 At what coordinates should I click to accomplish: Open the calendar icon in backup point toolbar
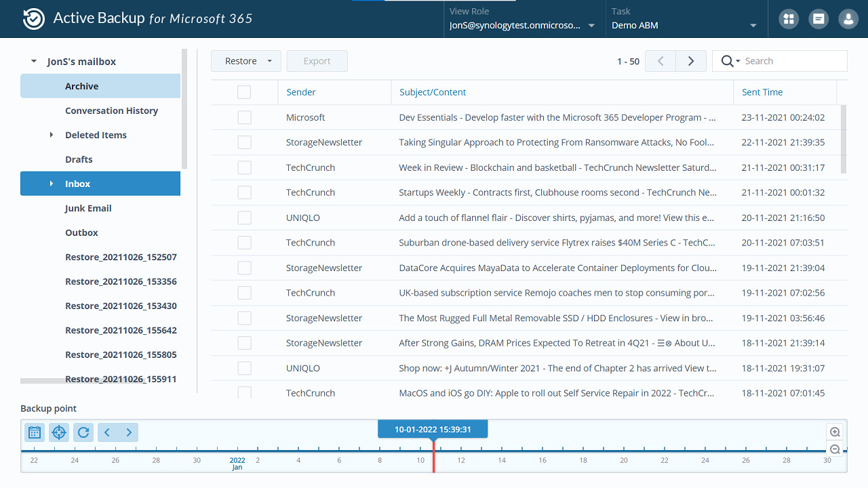pos(35,432)
